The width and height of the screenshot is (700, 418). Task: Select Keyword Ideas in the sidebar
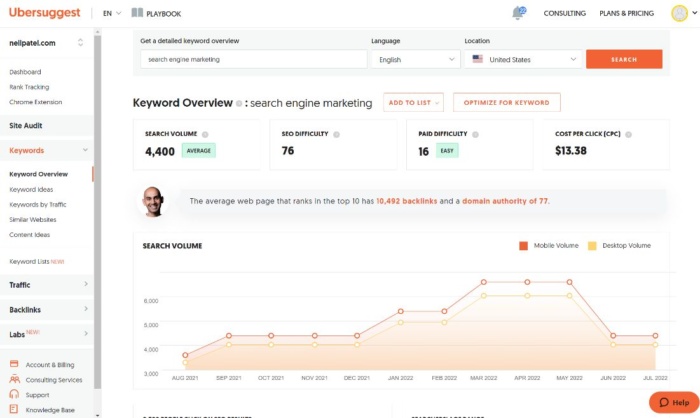(x=31, y=189)
